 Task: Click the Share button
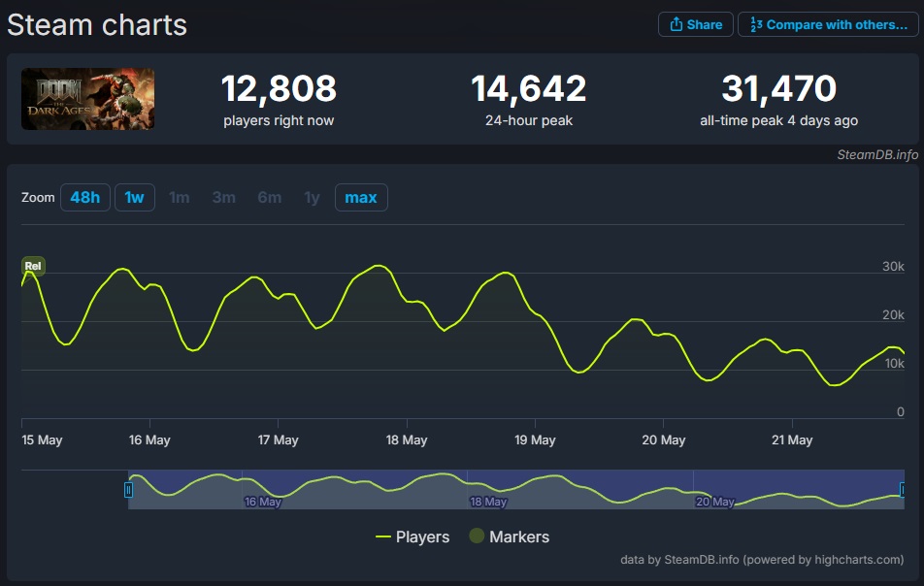click(x=695, y=24)
